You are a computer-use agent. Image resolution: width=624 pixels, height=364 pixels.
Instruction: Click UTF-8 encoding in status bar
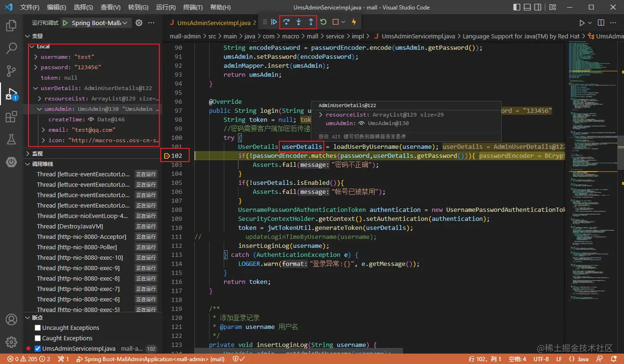[541, 359]
